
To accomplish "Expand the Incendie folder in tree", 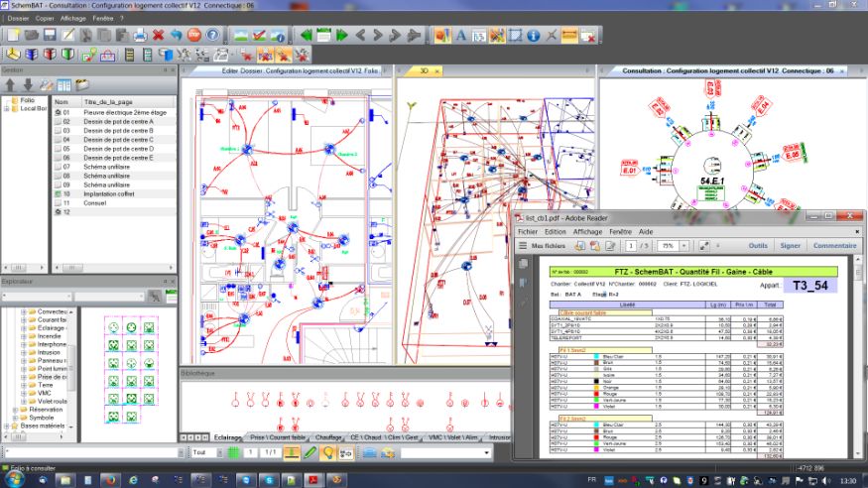I will tap(24, 336).
